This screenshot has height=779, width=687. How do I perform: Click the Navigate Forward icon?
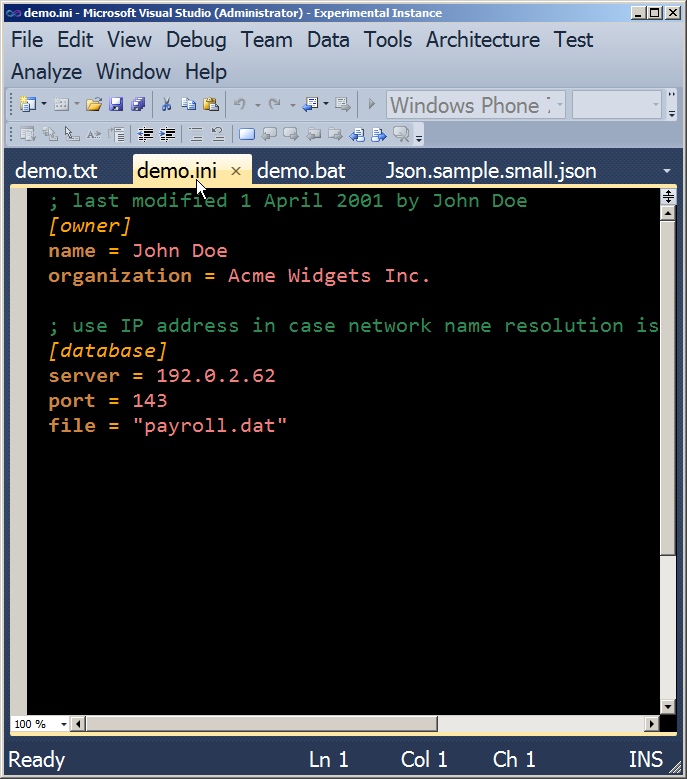(343, 104)
